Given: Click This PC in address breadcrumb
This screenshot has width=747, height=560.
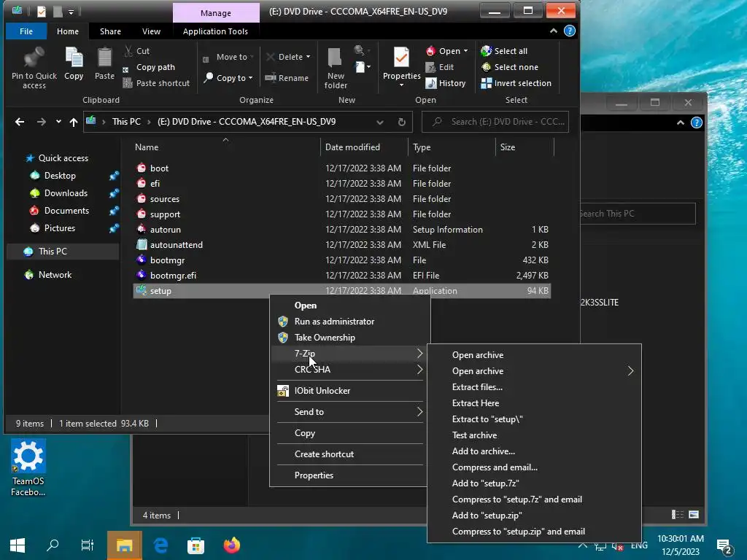Looking at the screenshot, I should coord(126,122).
